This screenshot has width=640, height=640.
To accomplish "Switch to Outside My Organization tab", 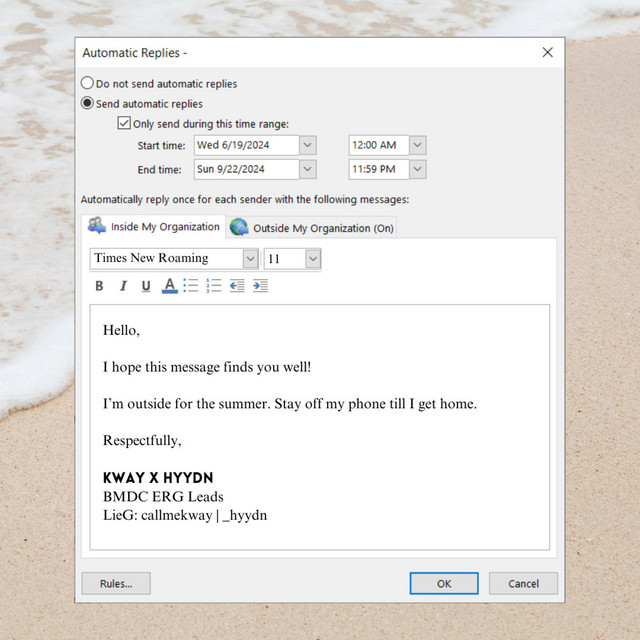I will point(312,228).
